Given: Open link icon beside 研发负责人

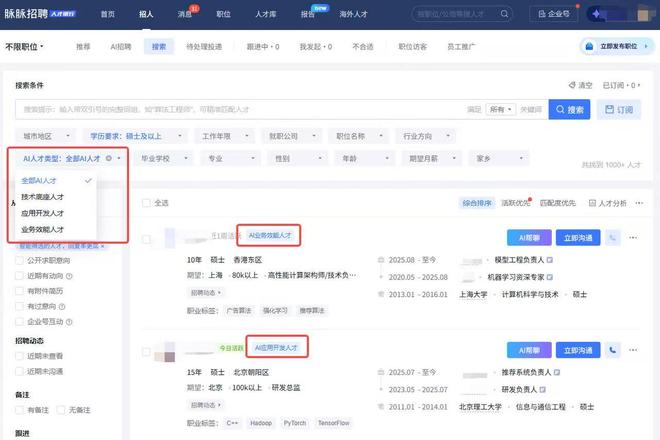Looking at the screenshot, I should click(543, 389).
